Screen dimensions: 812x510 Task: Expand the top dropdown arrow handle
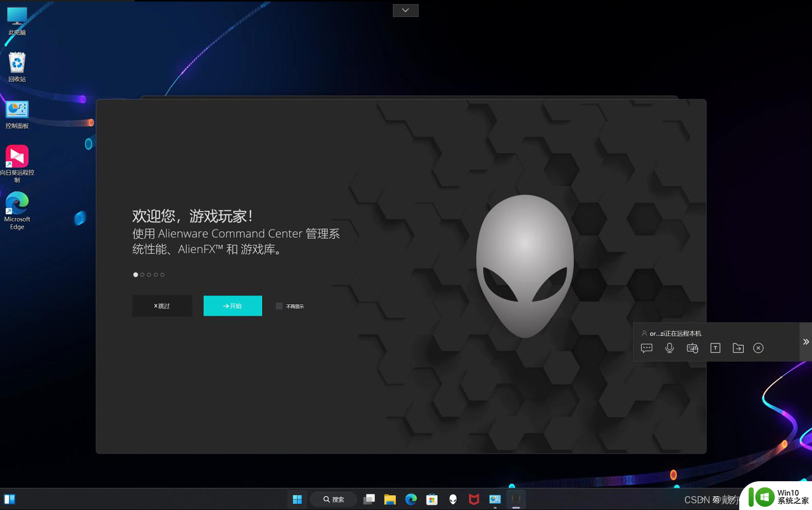point(405,10)
